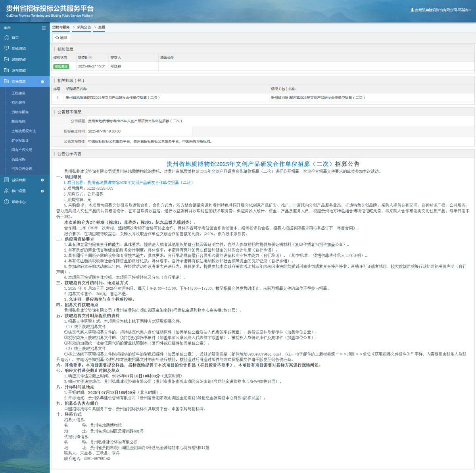Select 政府采购 in the sidebar submenu
Screen dimensions: 476x473
[x=18, y=121]
